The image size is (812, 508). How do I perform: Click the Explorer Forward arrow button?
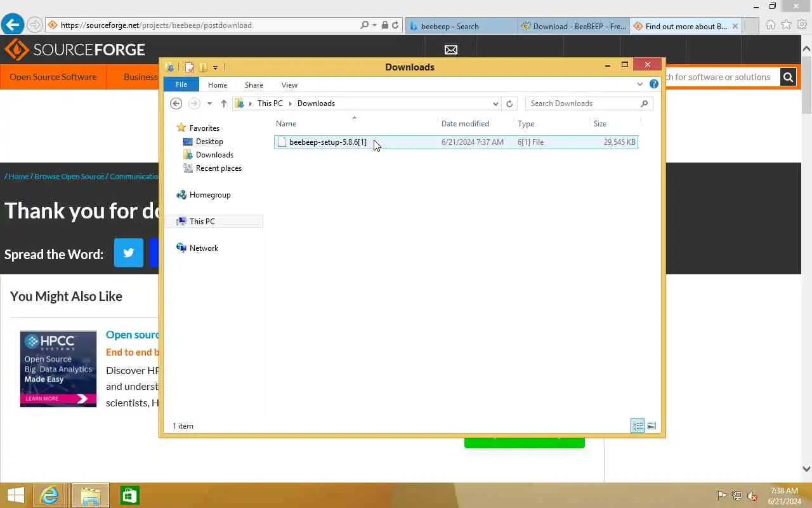194,104
